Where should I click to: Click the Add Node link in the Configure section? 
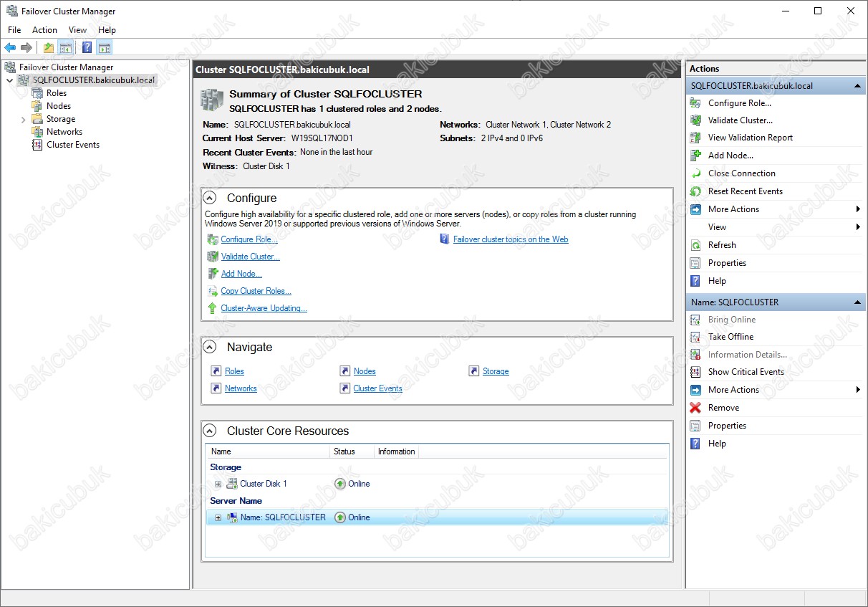click(x=241, y=274)
